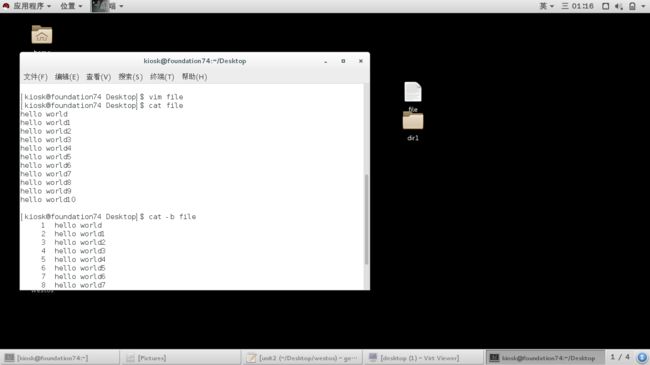650x365 pixels.
Task: Switch to the [Pictures] taskbar window
Action: click(181, 358)
